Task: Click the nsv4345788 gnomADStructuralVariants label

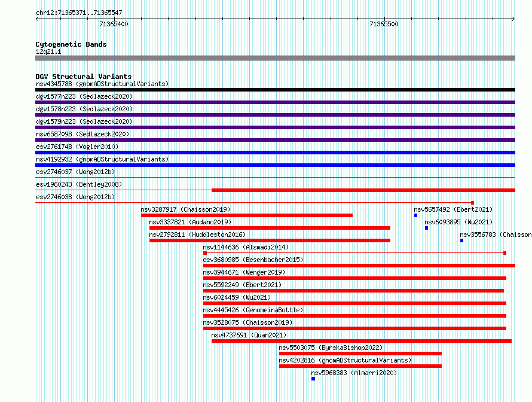Action: (x=102, y=84)
